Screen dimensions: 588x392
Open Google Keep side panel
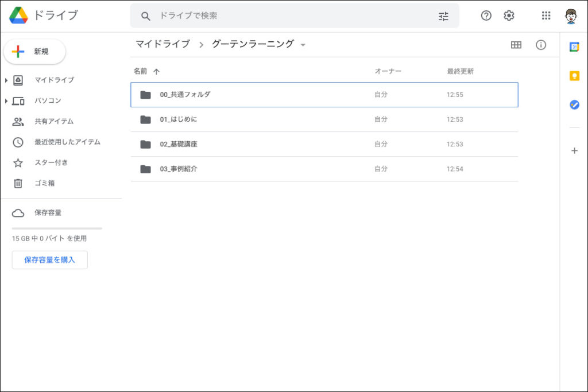(574, 76)
